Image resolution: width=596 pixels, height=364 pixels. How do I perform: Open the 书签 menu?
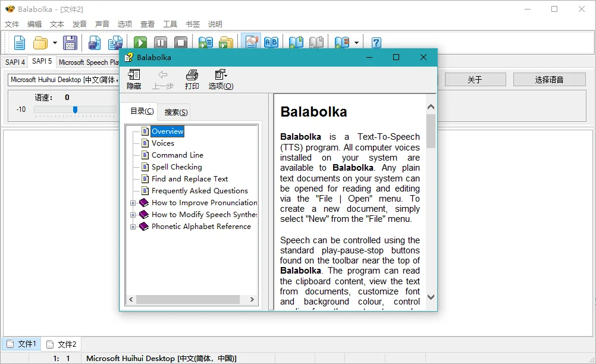click(x=192, y=24)
